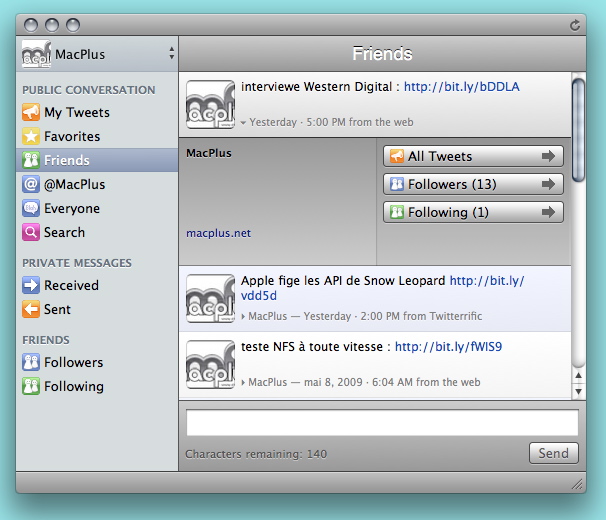The image size is (606, 520).
Task: Click the scrollbar up arrow
Action: tap(578, 375)
